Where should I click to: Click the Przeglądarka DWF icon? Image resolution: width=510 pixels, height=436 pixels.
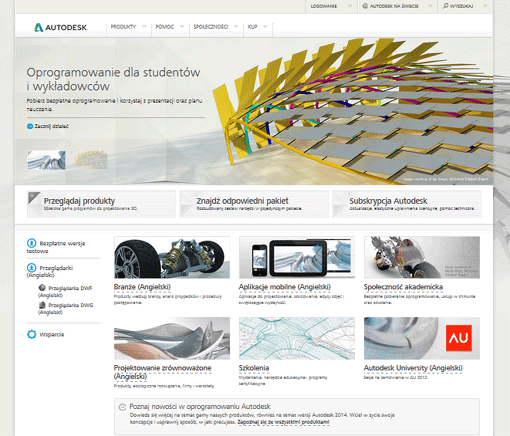pos(42,288)
